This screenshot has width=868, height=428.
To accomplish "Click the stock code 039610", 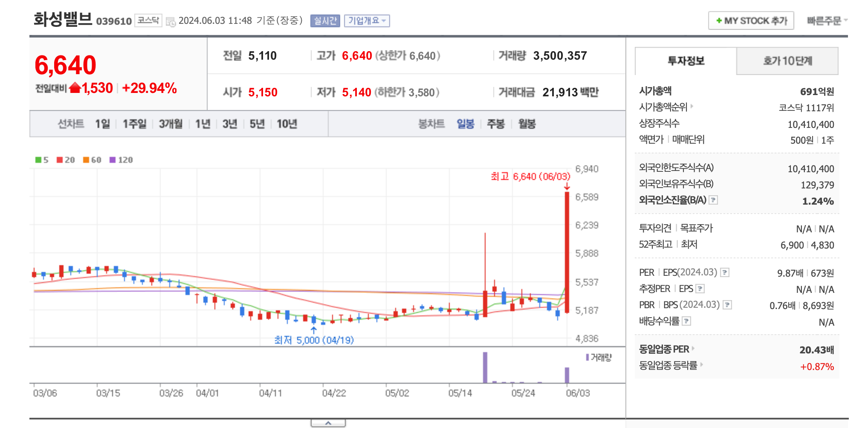I will (114, 21).
